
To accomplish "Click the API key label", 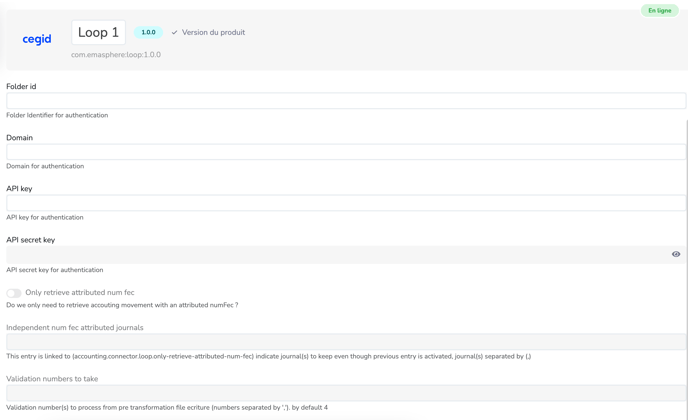I will pos(19,189).
